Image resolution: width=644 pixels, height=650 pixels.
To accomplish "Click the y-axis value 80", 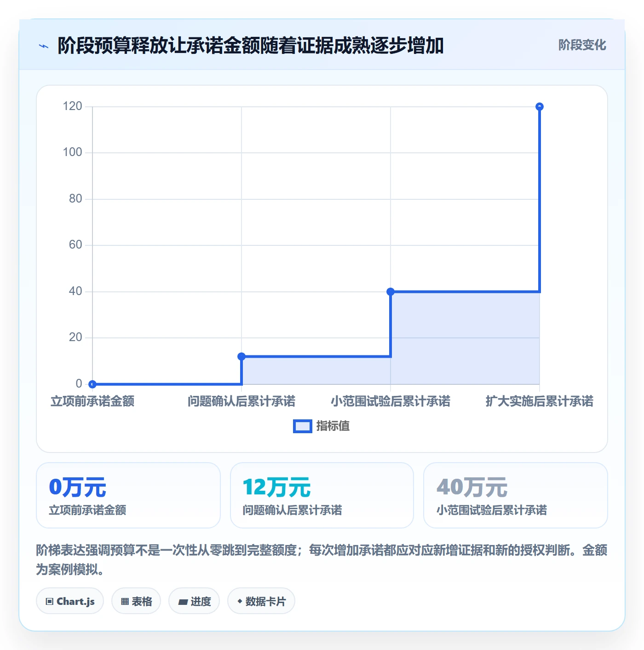I will click(75, 199).
